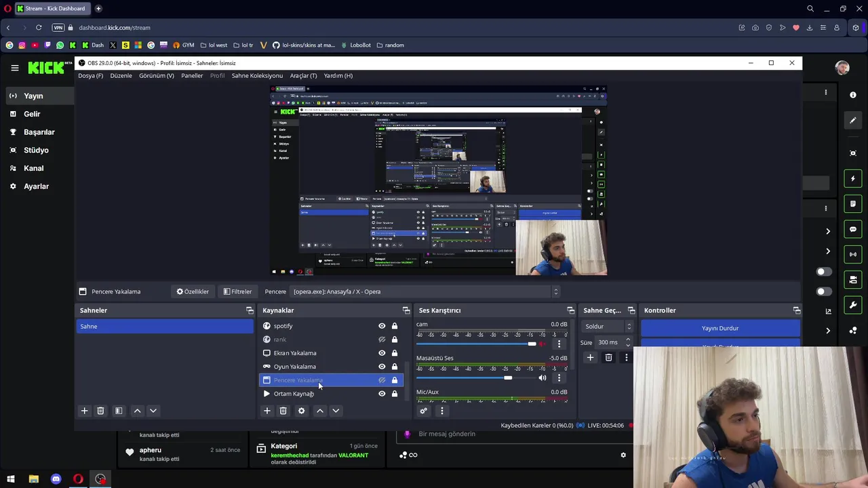Show the Pencere Yakalama source
This screenshot has height=488, width=868.
(382, 380)
